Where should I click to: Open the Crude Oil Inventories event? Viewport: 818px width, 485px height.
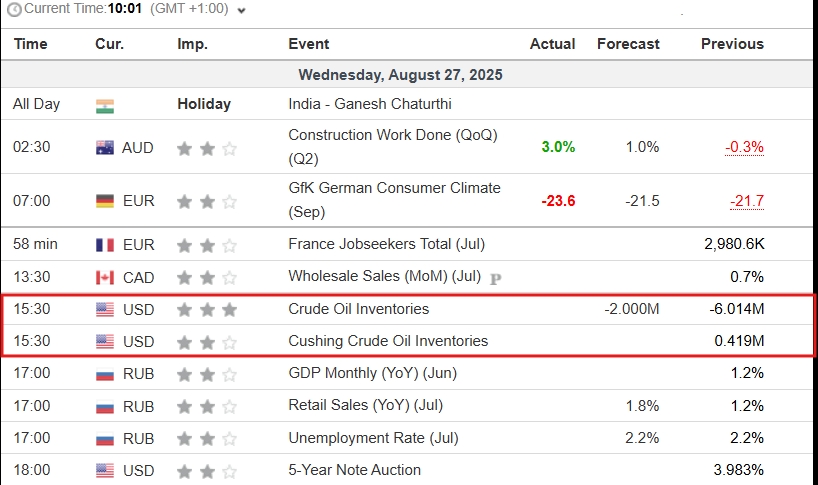pos(358,309)
